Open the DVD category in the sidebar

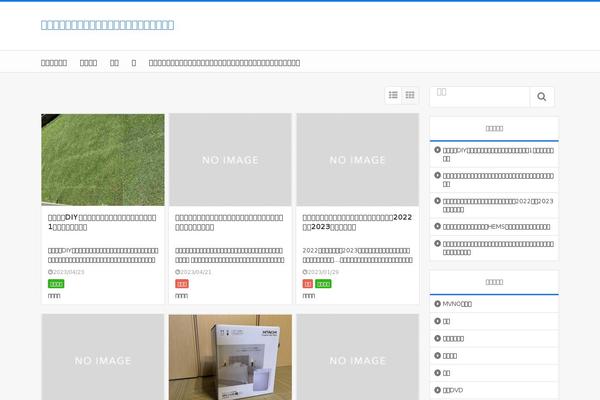453,390
